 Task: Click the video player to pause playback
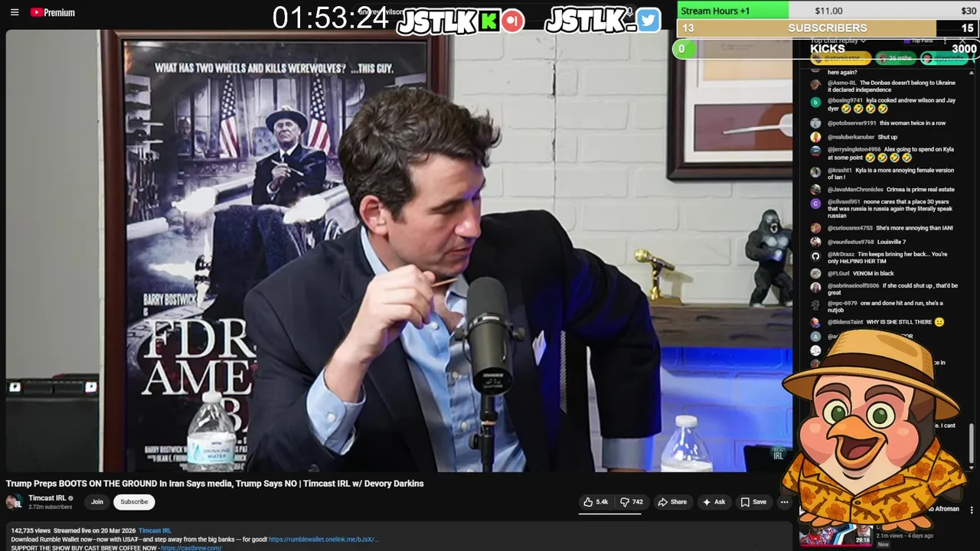click(x=398, y=251)
